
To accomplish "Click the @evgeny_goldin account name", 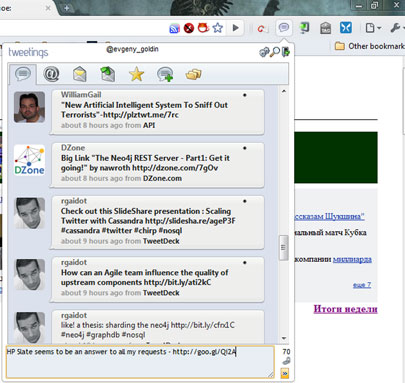I will tap(132, 49).
